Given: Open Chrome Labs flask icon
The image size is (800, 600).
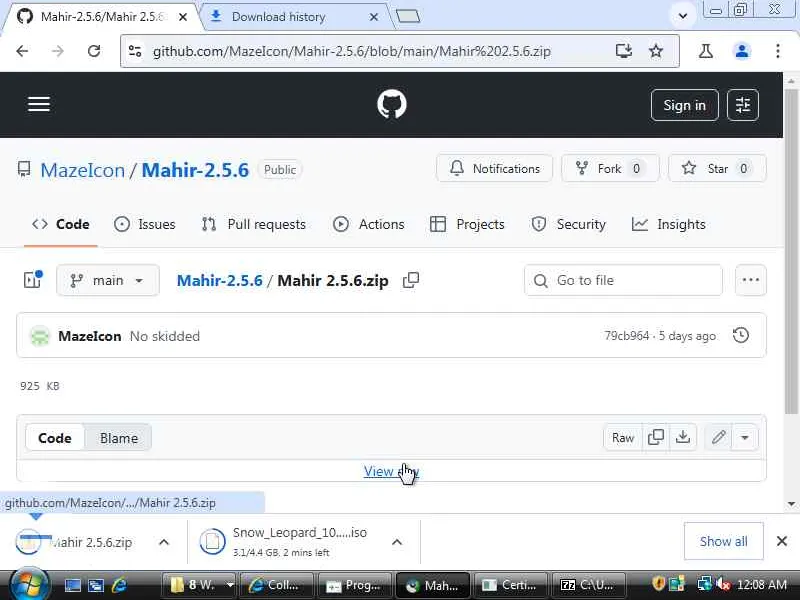Looking at the screenshot, I should pos(706,51).
